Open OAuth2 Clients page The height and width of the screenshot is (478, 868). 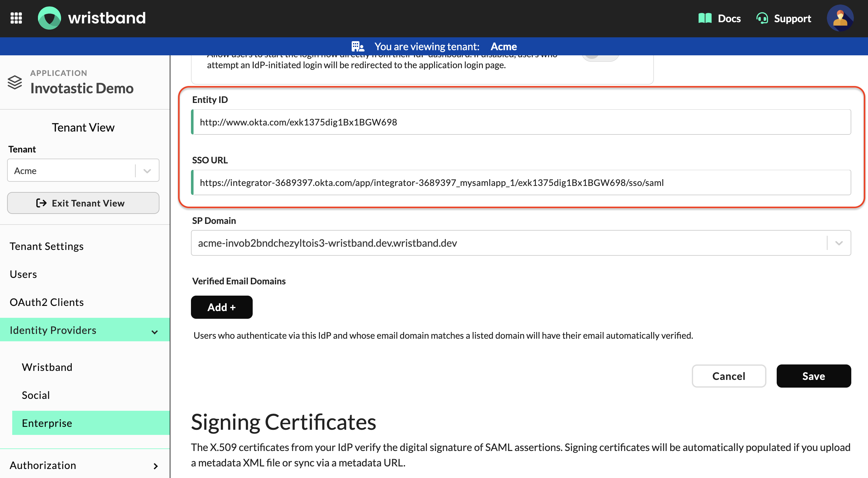pos(47,302)
